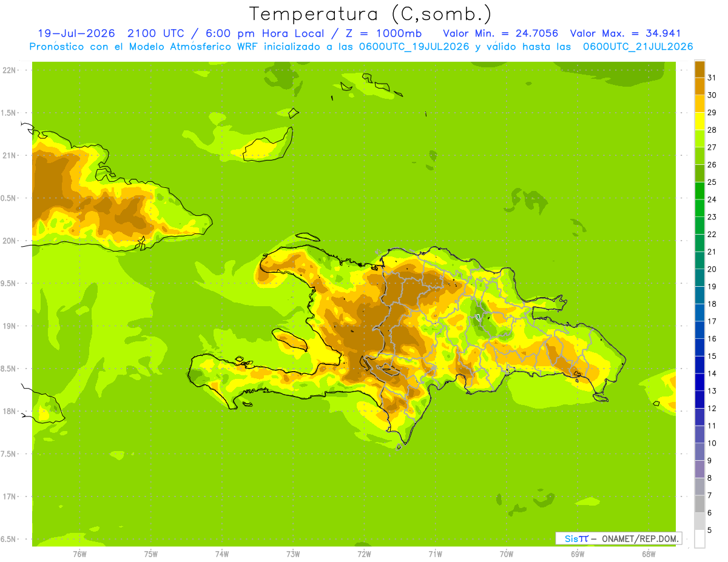Viewport: 728px width, 562px height.
Task: Click the colorbar scale label "31"
Action: (712, 77)
